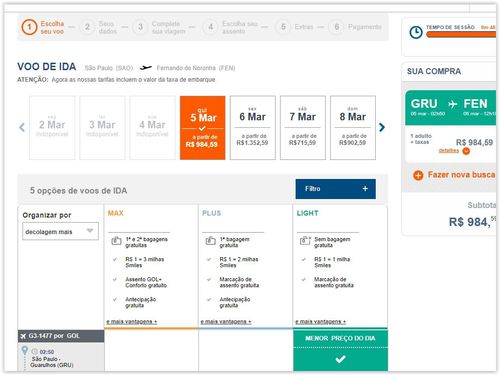Image resolution: width=500 pixels, height=375 pixels.
Task: Click the step 1 circle icon
Action: 29,27
